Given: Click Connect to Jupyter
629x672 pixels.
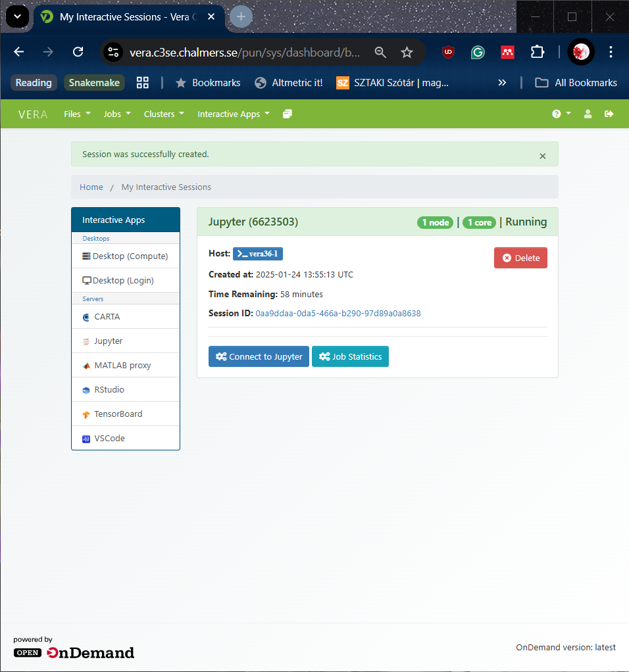Looking at the screenshot, I should tap(259, 356).
